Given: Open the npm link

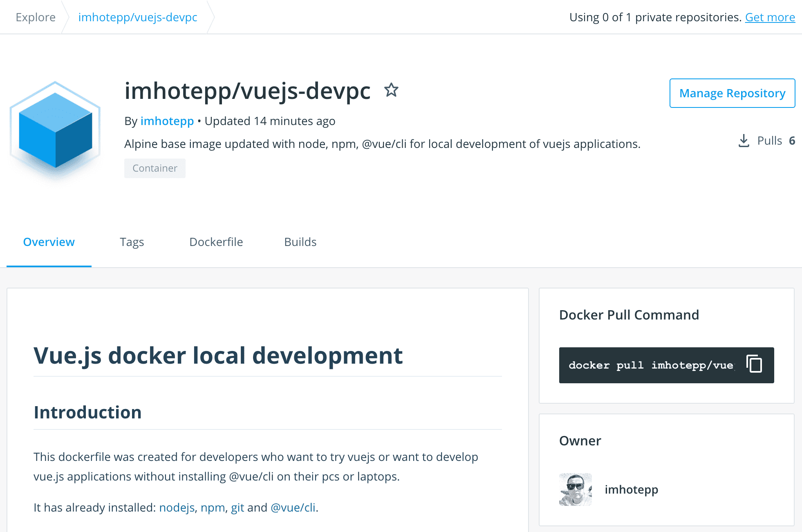Looking at the screenshot, I should (x=213, y=507).
